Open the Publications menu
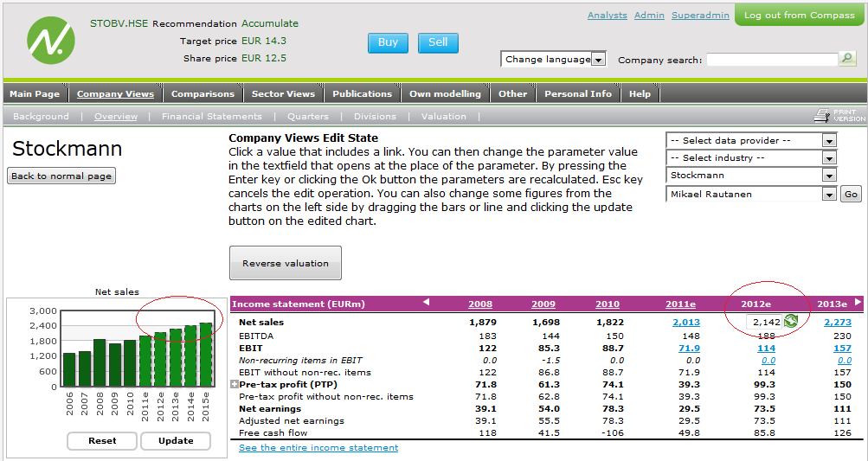 pyautogui.click(x=362, y=93)
